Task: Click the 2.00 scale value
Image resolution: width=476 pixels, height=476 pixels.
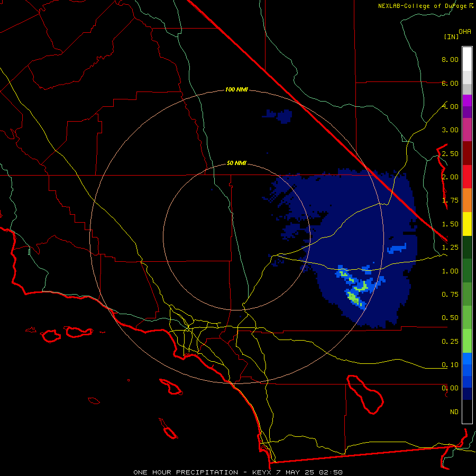Action: [450, 177]
